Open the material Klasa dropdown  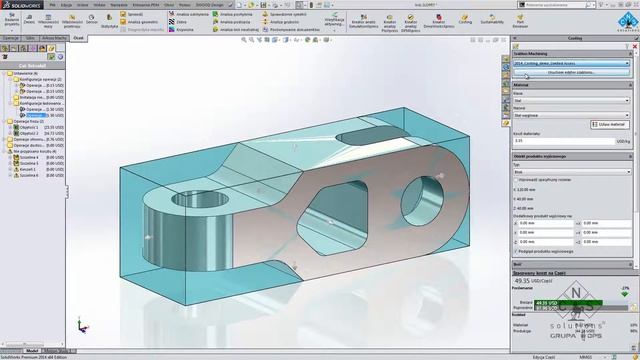click(x=571, y=100)
